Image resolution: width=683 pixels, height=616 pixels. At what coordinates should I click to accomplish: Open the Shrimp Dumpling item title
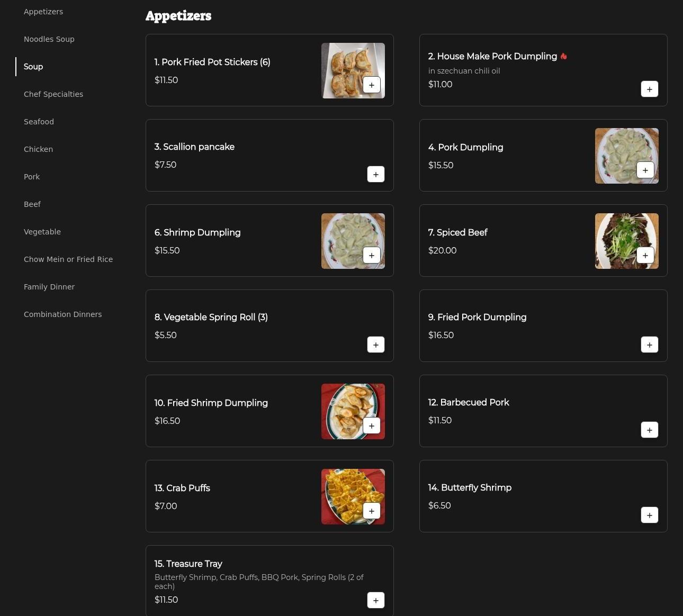(x=197, y=232)
